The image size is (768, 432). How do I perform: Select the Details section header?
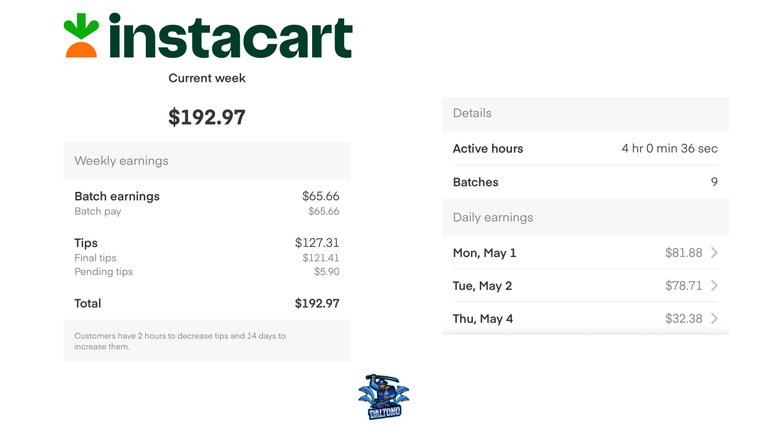(585, 114)
